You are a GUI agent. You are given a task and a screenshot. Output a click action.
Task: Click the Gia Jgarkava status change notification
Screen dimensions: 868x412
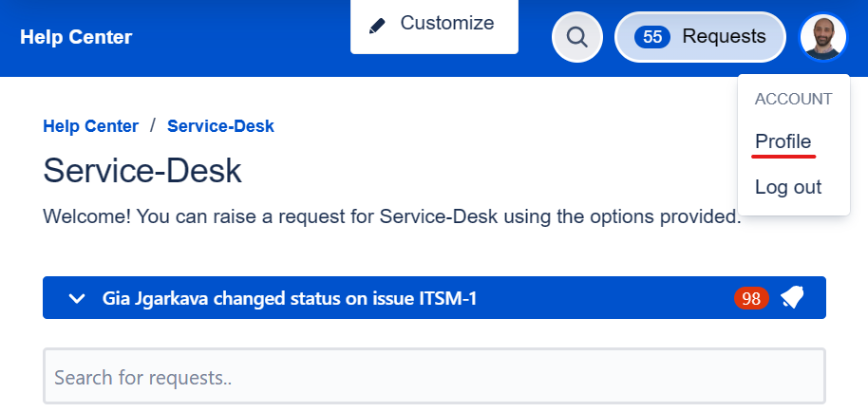click(289, 299)
